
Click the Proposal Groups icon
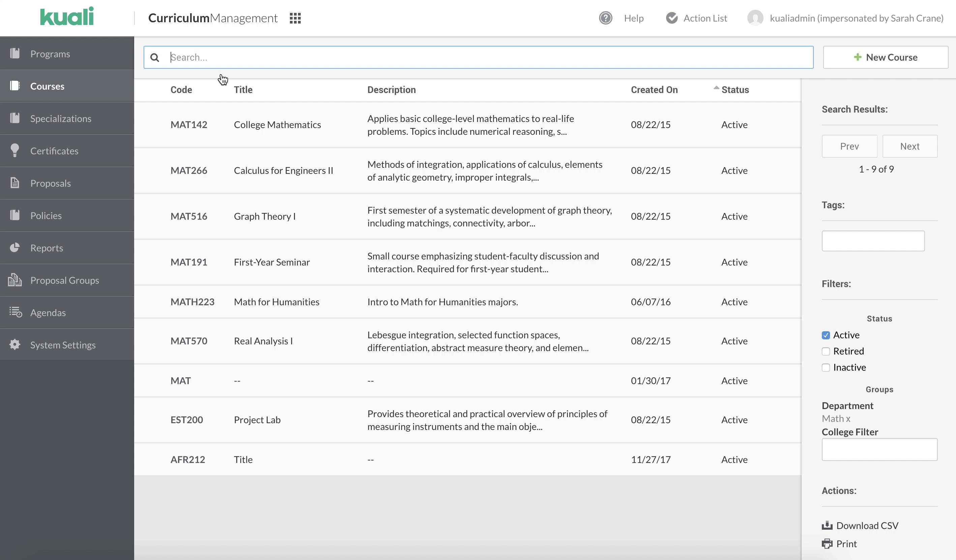coord(14,280)
